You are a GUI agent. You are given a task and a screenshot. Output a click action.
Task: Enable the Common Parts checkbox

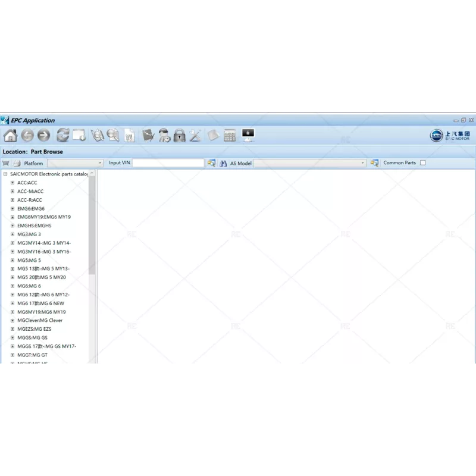point(422,162)
